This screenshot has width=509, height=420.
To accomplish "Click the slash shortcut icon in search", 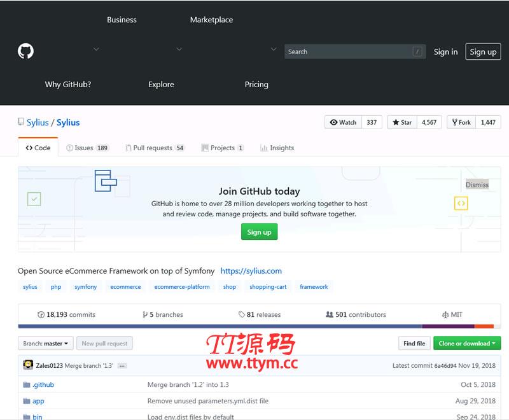I will click(417, 52).
